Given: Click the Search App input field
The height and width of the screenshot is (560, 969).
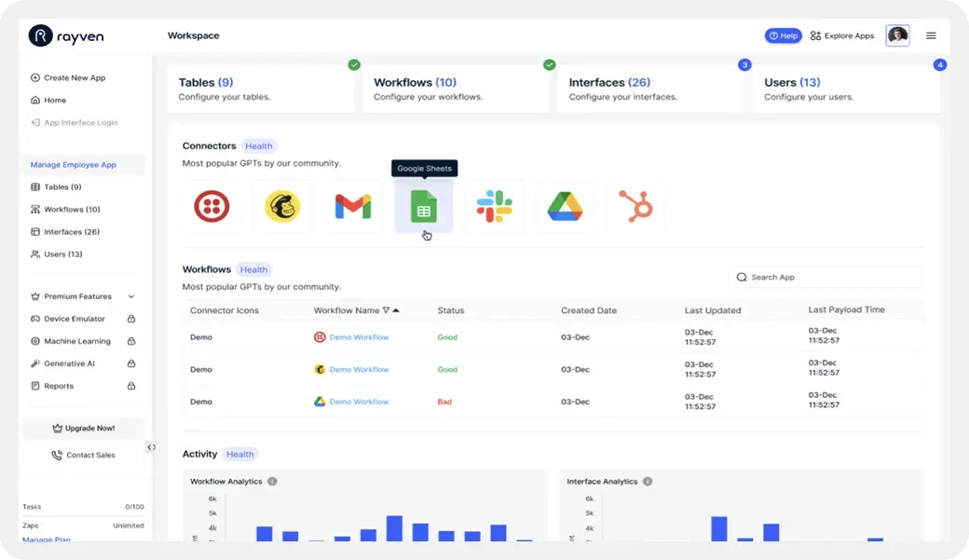Looking at the screenshot, I should click(825, 277).
